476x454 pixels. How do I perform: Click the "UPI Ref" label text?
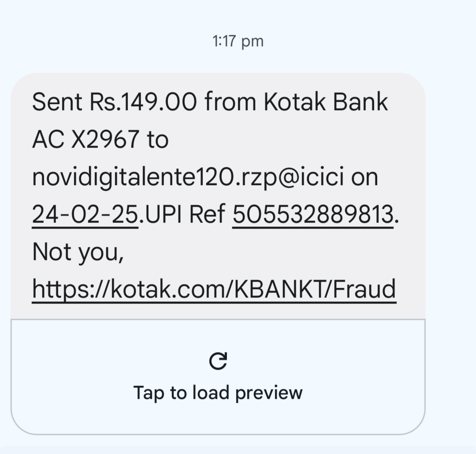(x=185, y=215)
